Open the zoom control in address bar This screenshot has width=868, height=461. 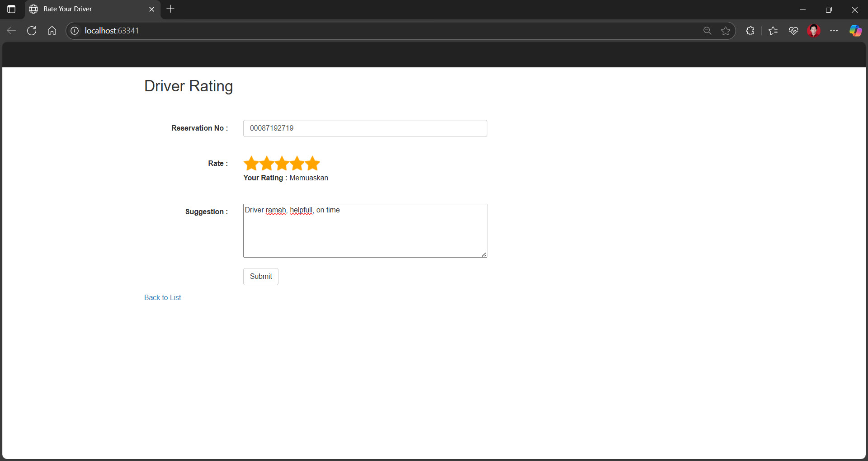click(708, 31)
